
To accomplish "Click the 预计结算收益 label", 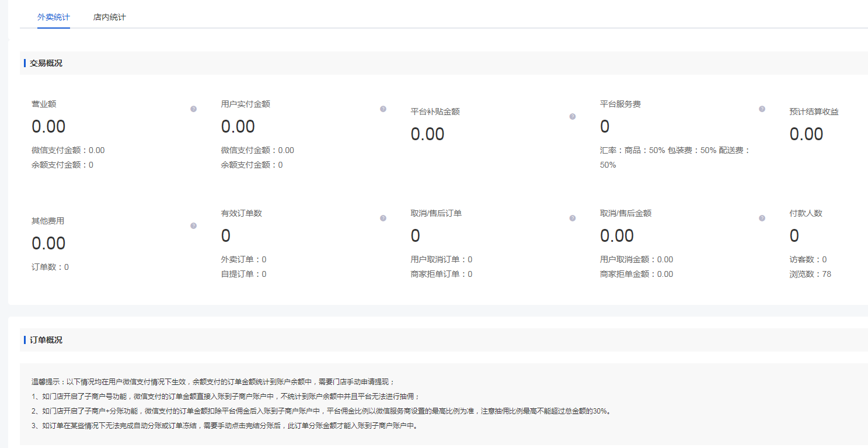I will click(x=814, y=112).
